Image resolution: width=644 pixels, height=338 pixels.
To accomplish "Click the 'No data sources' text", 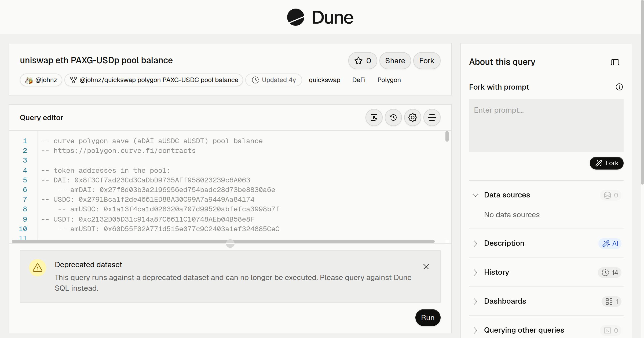I will [x=512, y=215].
